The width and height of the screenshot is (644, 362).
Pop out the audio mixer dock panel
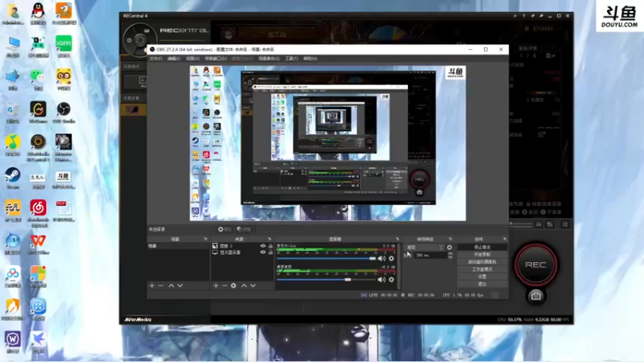coord(397,239)
